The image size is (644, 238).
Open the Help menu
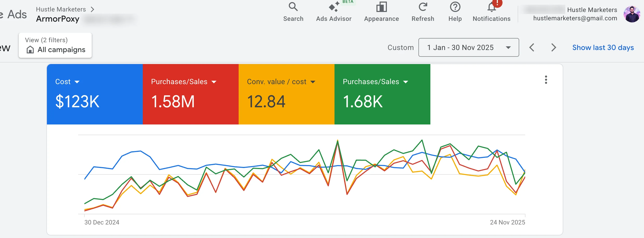(x=455, y=12)
